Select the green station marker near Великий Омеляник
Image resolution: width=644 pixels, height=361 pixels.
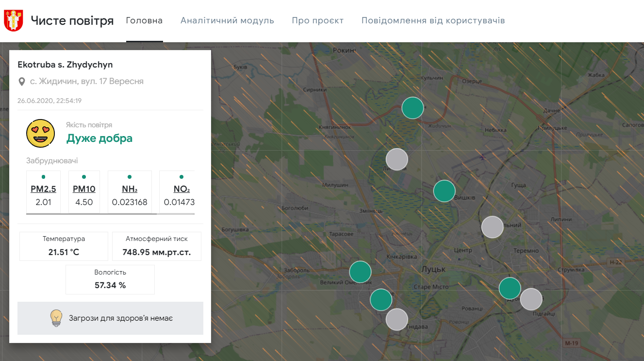coord(361,272)
